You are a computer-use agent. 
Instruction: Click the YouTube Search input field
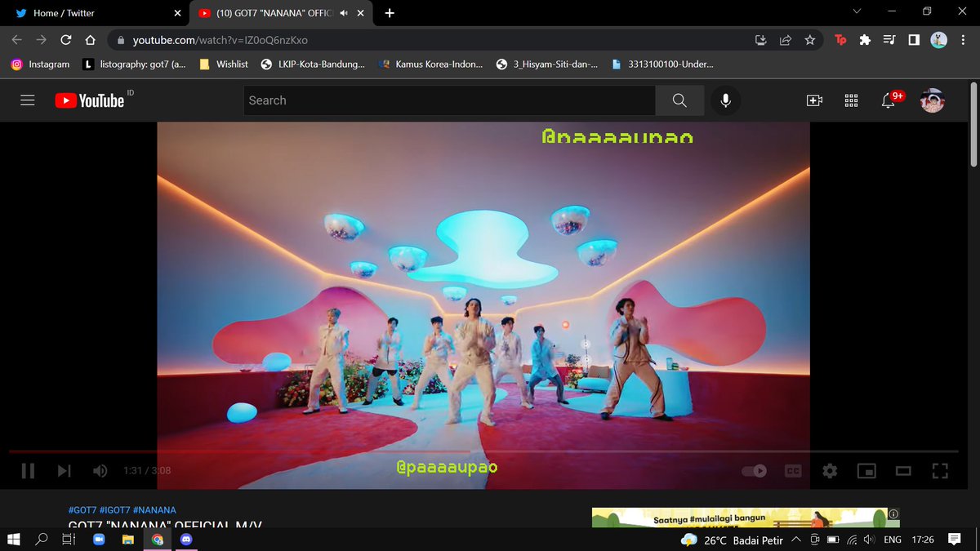[x=450, y=100]
